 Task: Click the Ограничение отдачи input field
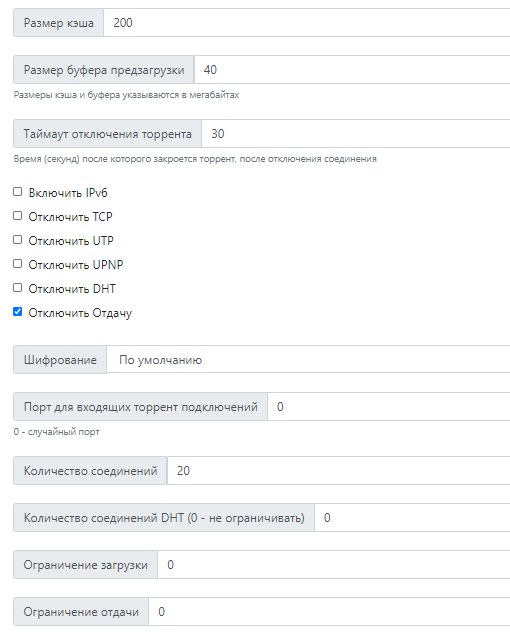pos(329,612)
